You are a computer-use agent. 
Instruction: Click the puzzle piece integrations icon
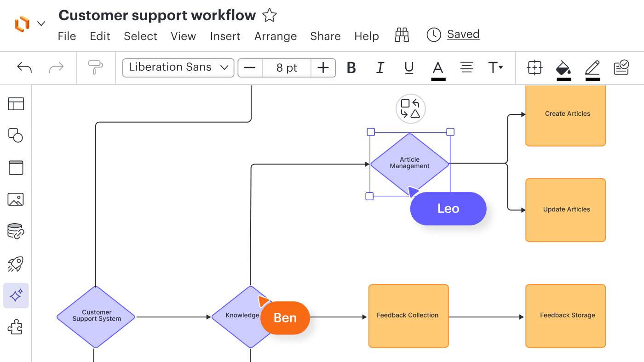[16, 328]
